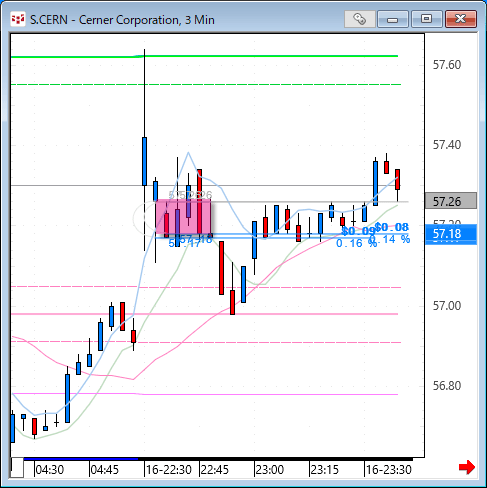487x488 pixels.
Task: Click the chart link chain button
Action: (x=359, y=19)
